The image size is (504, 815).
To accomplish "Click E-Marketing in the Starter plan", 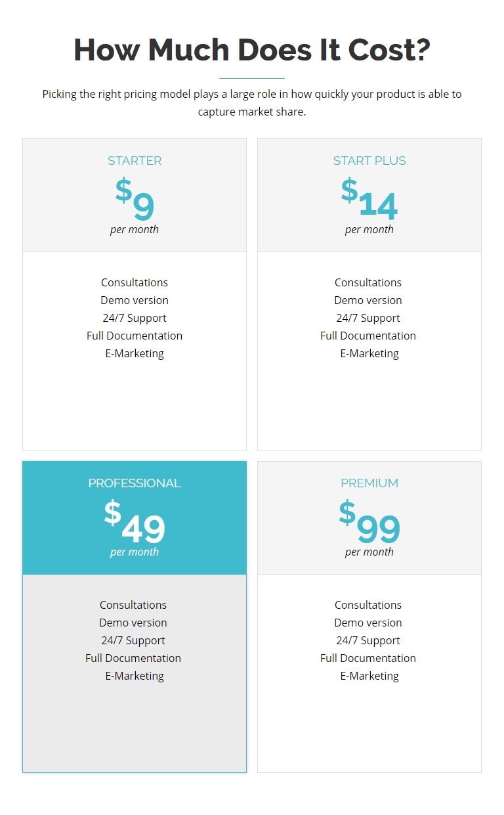I will tap(135, 353).
